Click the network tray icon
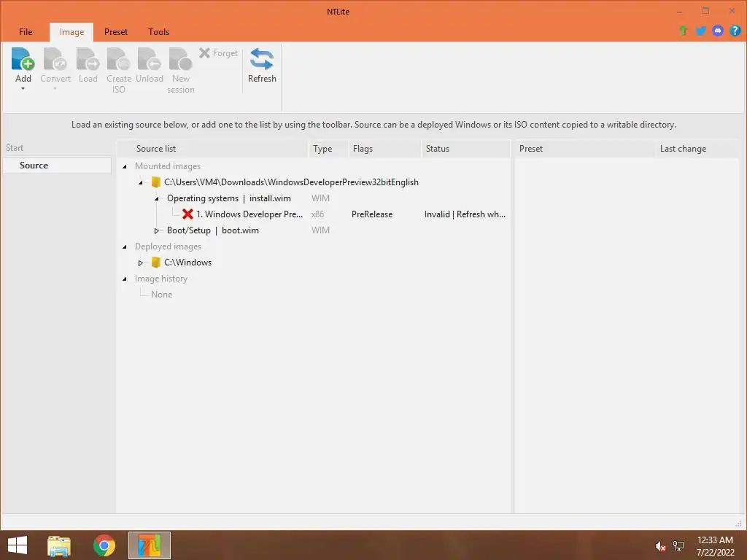 [678, 545]
